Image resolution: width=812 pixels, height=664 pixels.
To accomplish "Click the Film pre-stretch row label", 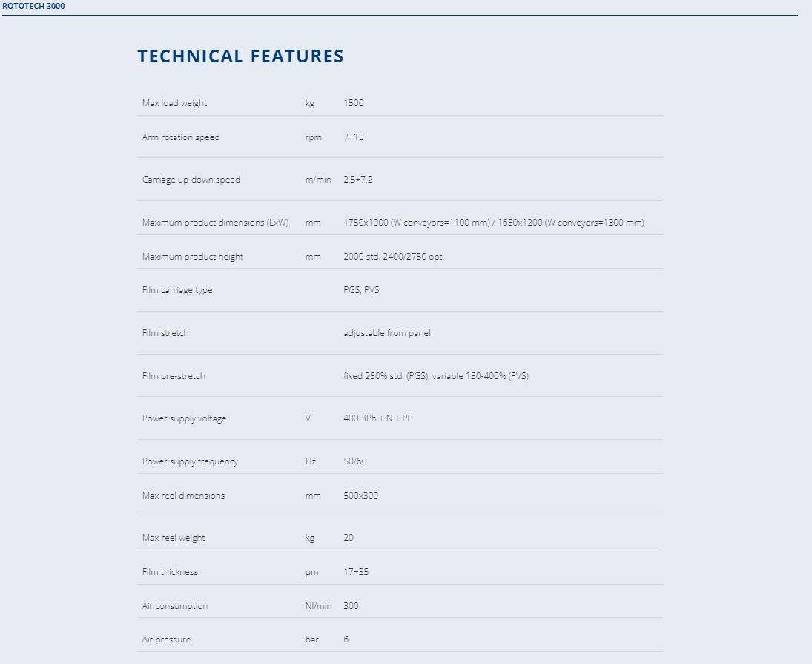I will (174, 376).
